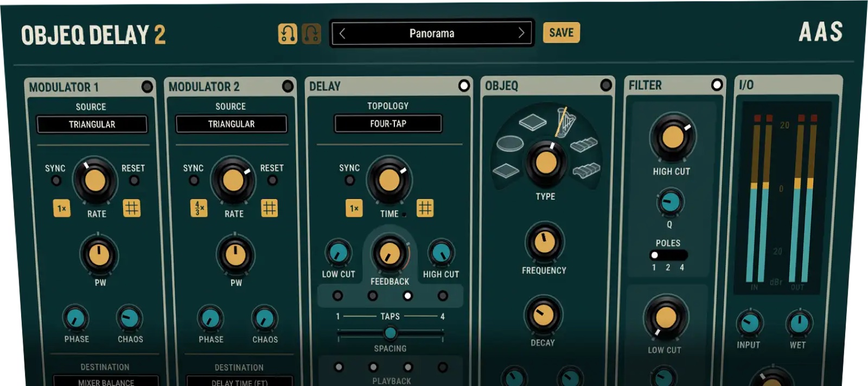Click Modulator 2 PHASE knob
This screenshot has width=868, height=386.
point(210,319)
